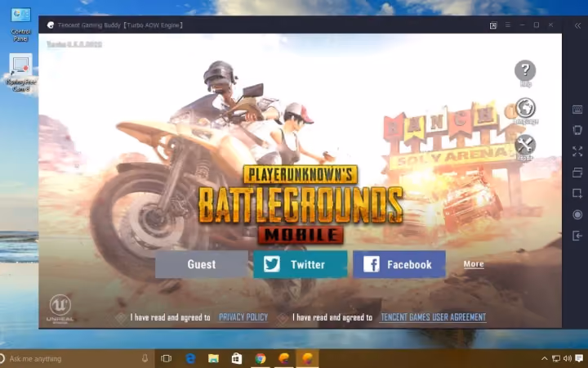
Task: Open Microsoft Store from the taskbar
Action: (237, 359)
